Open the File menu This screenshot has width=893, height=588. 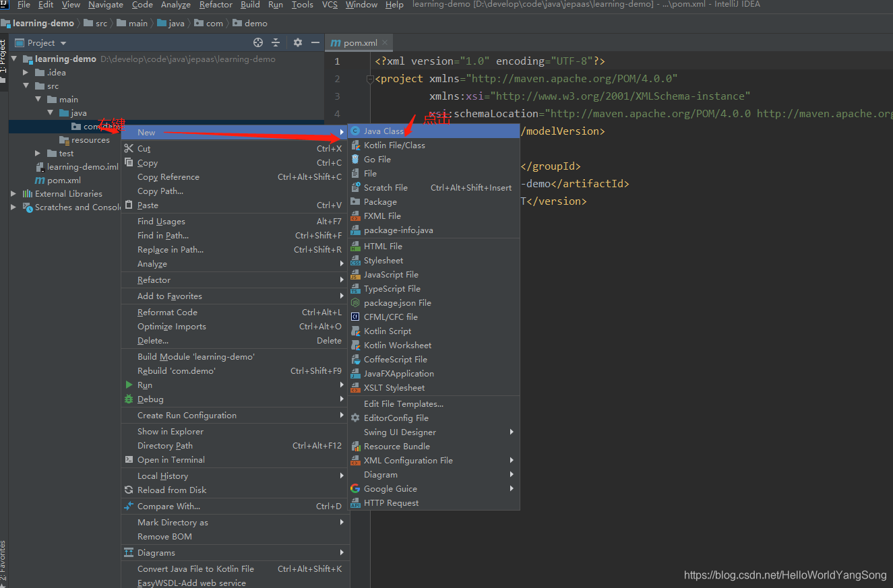point(24,5)
